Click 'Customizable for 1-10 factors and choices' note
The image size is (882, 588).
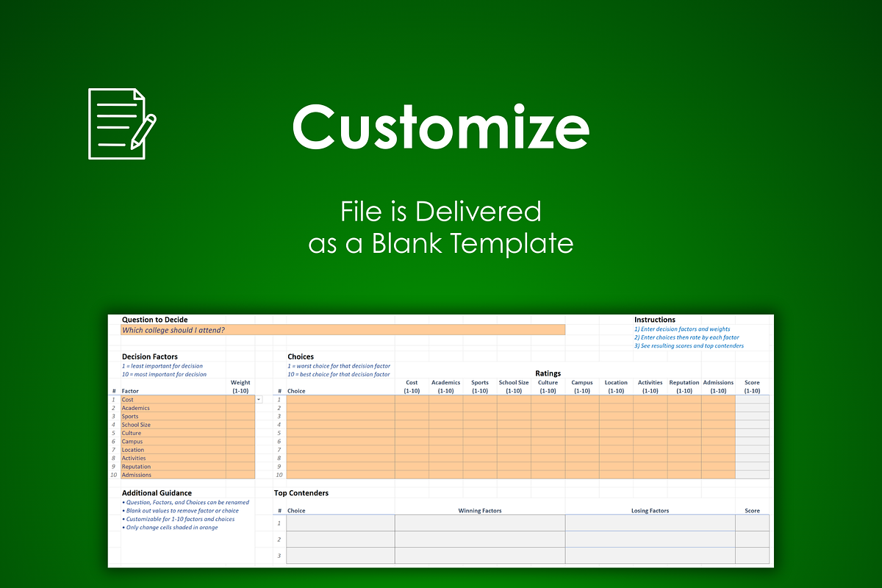pyautogui.click(x=179, y=519)
